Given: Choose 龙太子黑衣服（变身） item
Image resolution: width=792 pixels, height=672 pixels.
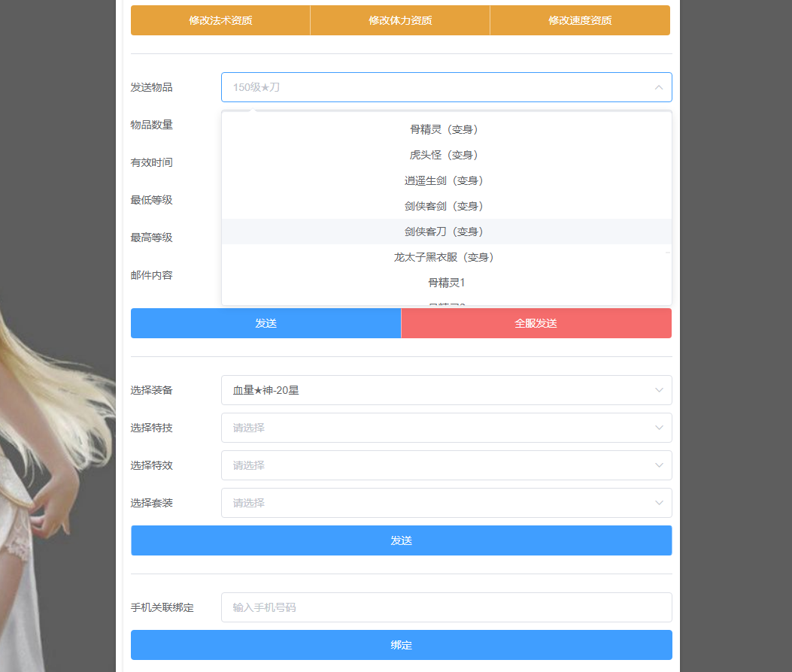Looking at the screenshot, I should pyautogui.click(x=445, y=257).
